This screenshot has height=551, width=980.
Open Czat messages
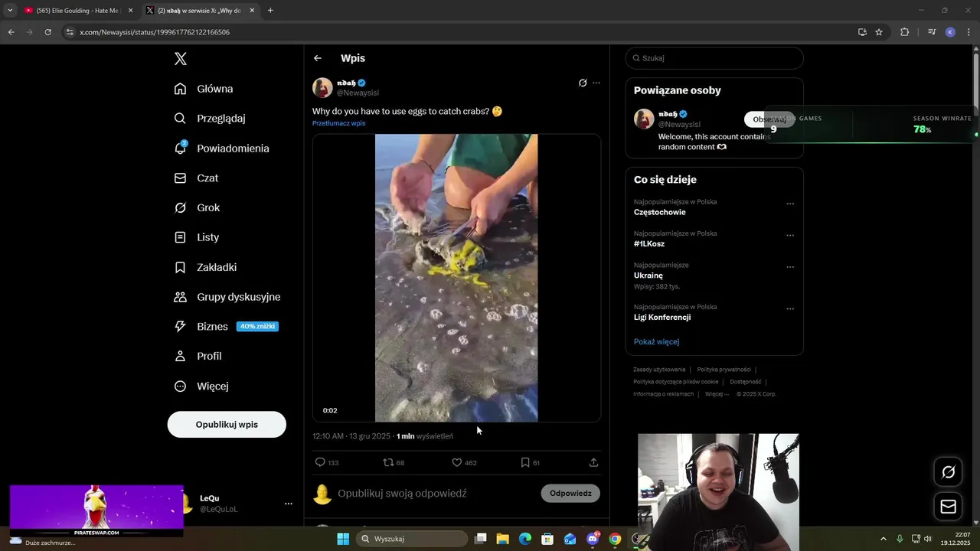tap(196, 178)
